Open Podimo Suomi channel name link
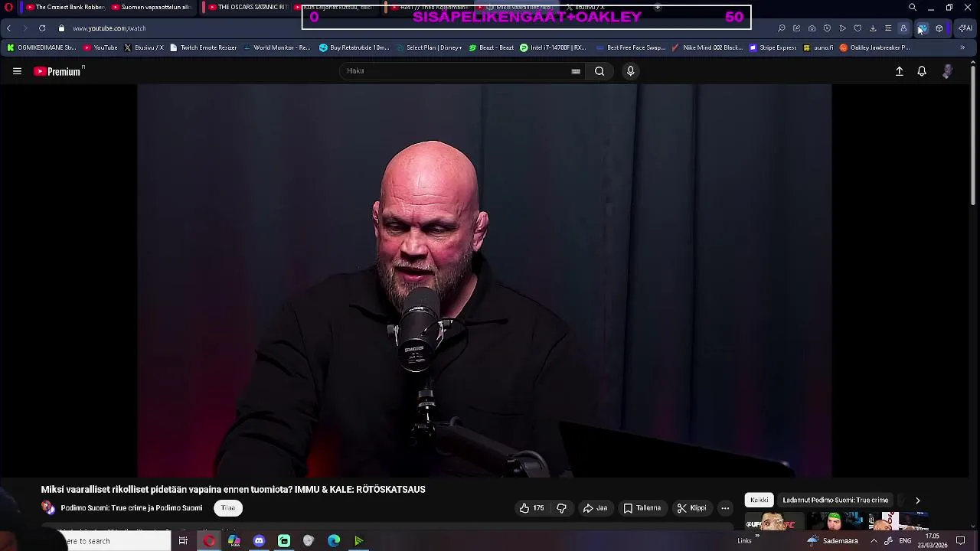This screenshot has width=980, height=551. tap(132, 508)
